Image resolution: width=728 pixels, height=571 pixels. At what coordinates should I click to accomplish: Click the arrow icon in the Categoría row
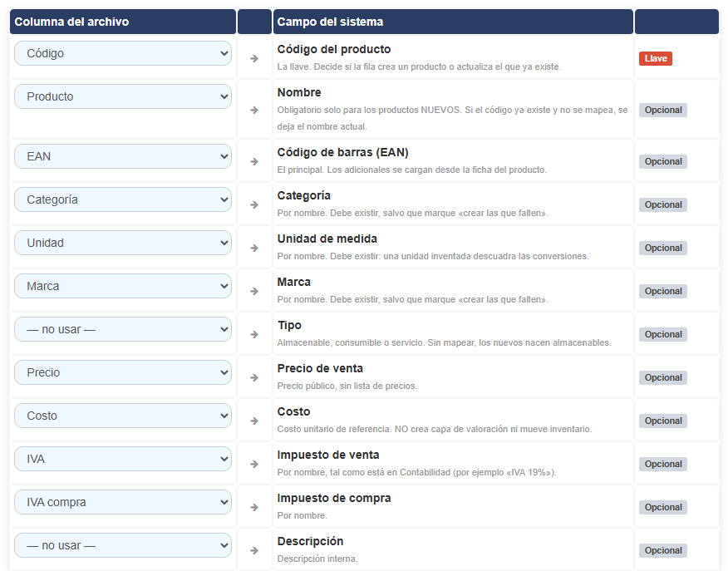254,204
